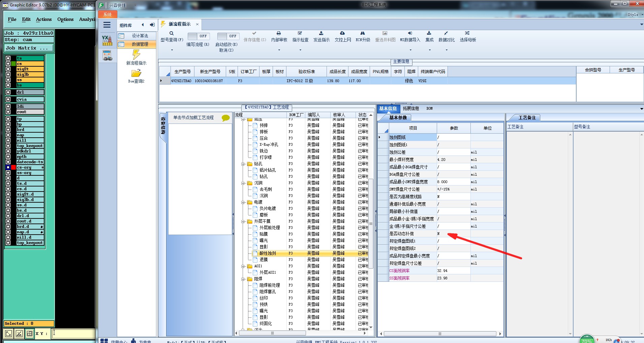Check the sig2t layer checkbox
This screenshot has height=343, width=644.
pyautogui.click(x=8, y=69)
